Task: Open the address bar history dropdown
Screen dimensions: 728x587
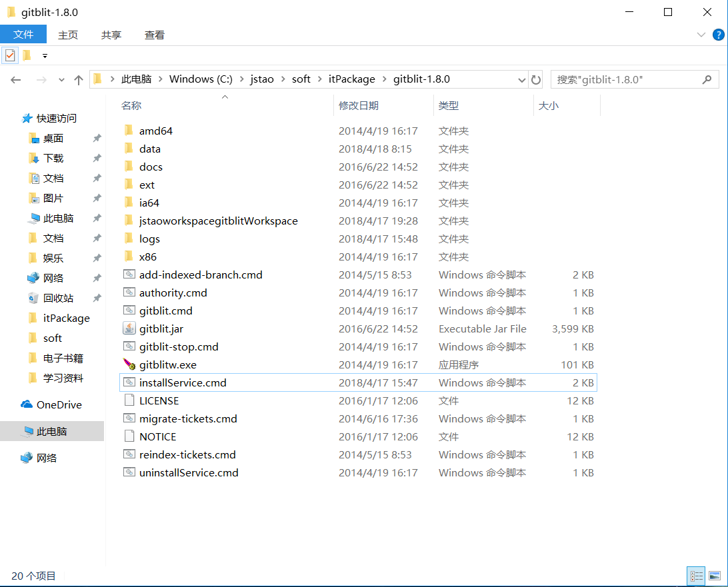Action: pyautogui.click(x=521, y=79)
